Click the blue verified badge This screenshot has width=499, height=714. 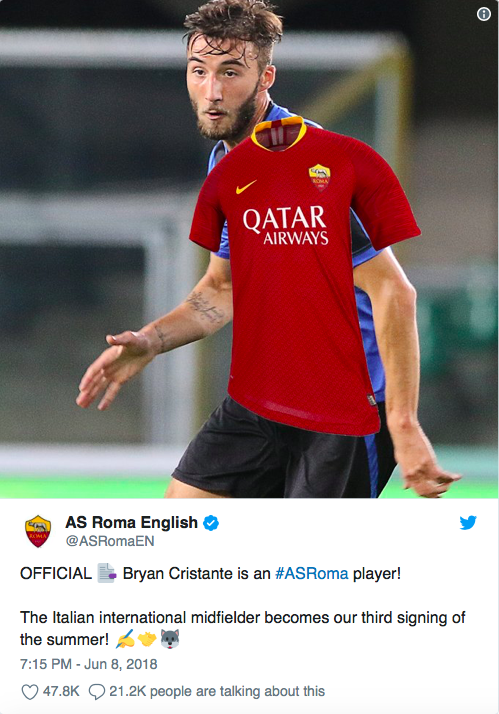(x=210, y=523)
